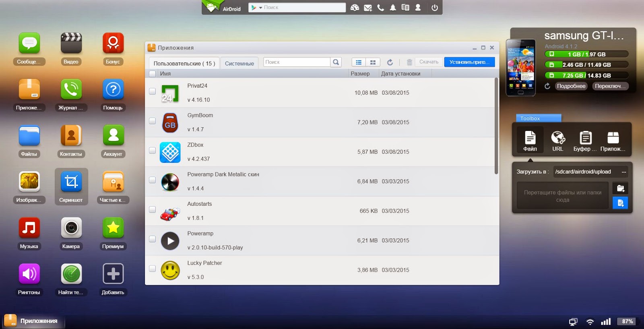Select the Файл tool in Toolbox

pos(530,141)
